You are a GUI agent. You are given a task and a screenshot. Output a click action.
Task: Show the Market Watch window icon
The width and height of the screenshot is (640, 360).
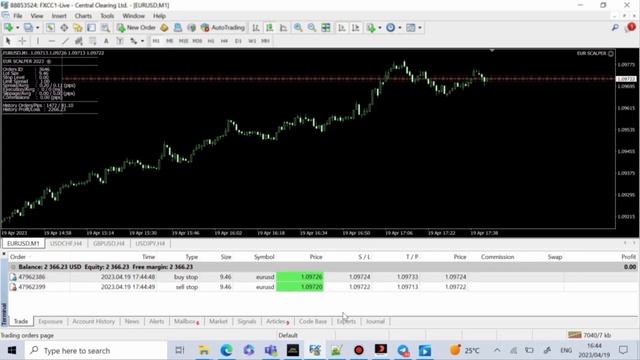50,28
